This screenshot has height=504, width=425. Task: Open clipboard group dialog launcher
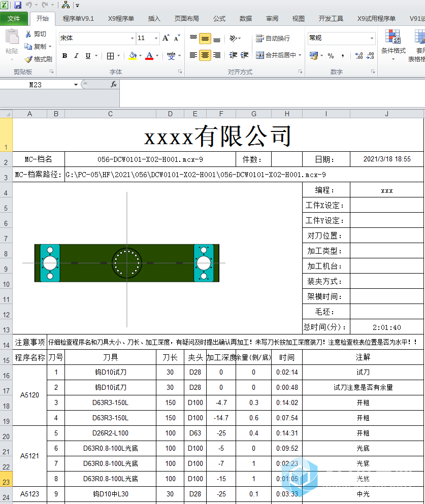click(x=51, y=72)
